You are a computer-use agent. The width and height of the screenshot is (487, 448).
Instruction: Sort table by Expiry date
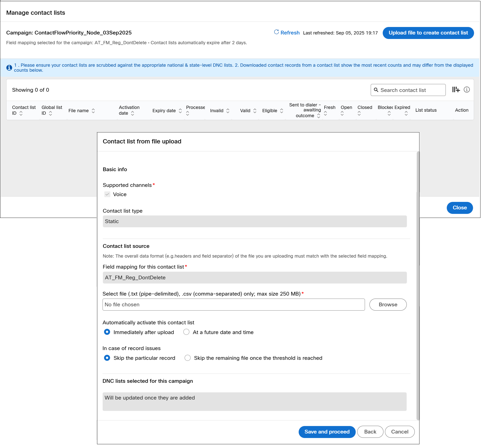point(180,111)
